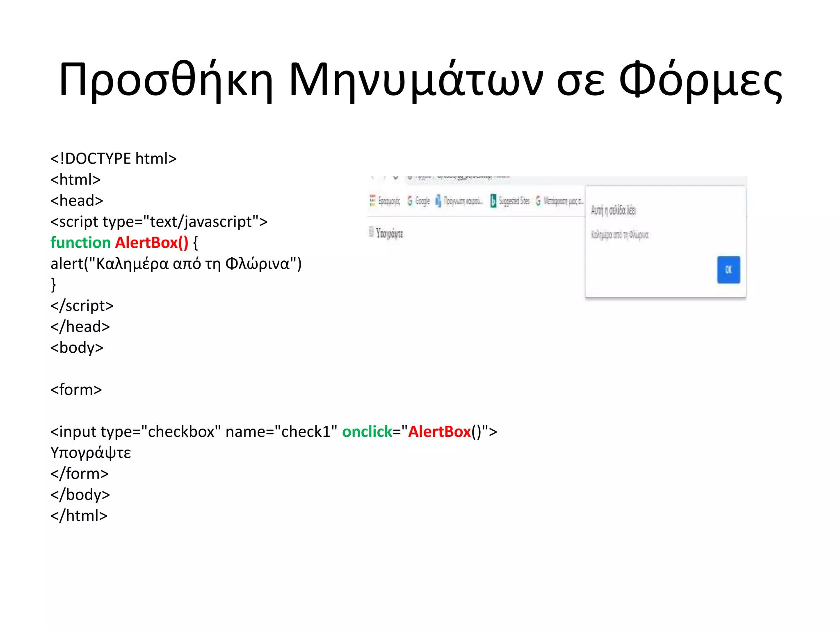Click the alert message Καλημέρα από τη Φλώρινα
The height and width of the screenshot is (630, 840).
(620, 235)
